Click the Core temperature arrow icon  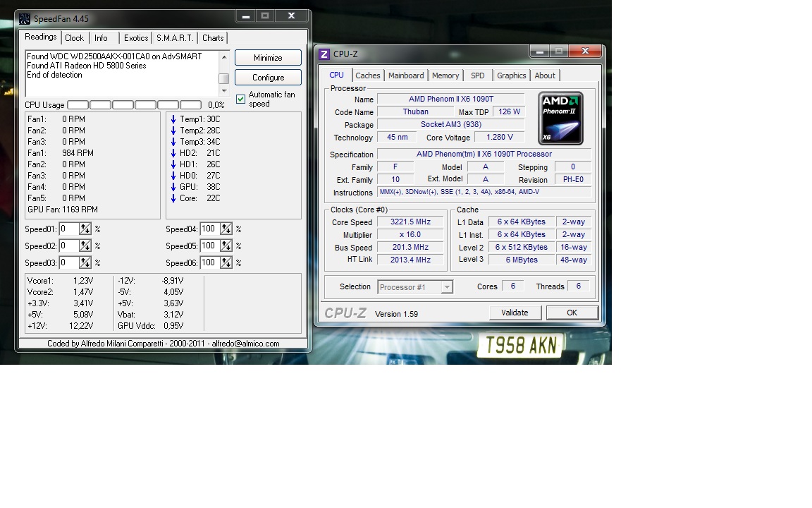173,198
